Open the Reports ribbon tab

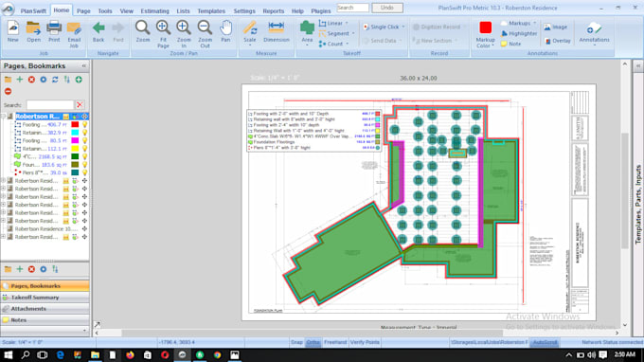pyautogui.click(x=273, y=11)
